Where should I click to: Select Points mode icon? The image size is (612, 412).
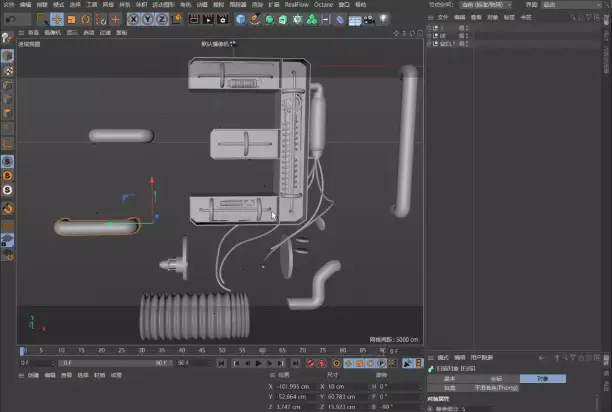point(7,85)
